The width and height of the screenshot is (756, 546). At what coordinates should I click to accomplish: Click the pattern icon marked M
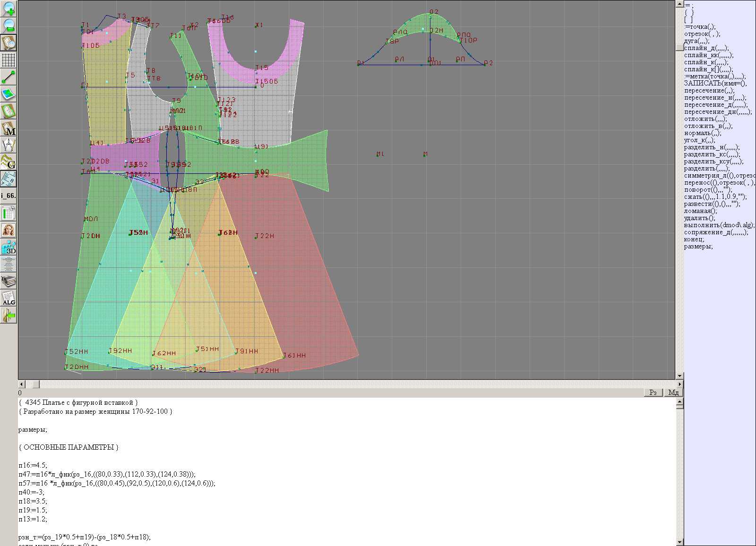(x=9, y=128)
